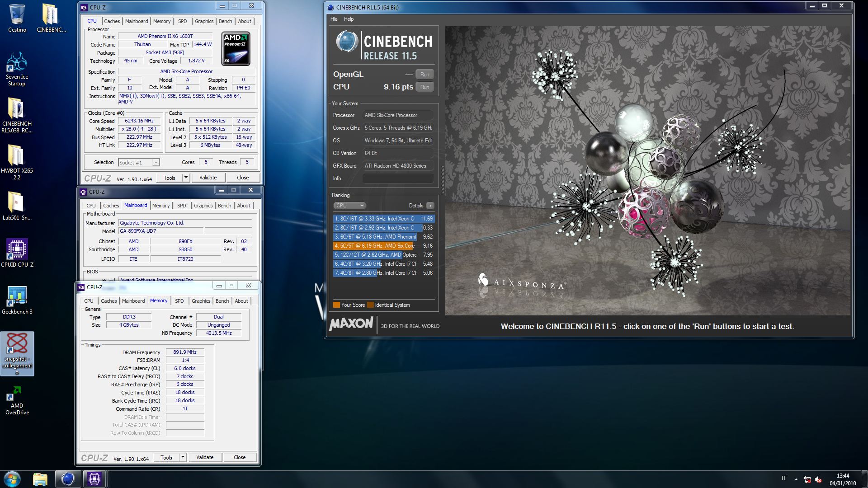
Task: Switch to CPU-Z via its taskbar icon
Action: point(94,479)
